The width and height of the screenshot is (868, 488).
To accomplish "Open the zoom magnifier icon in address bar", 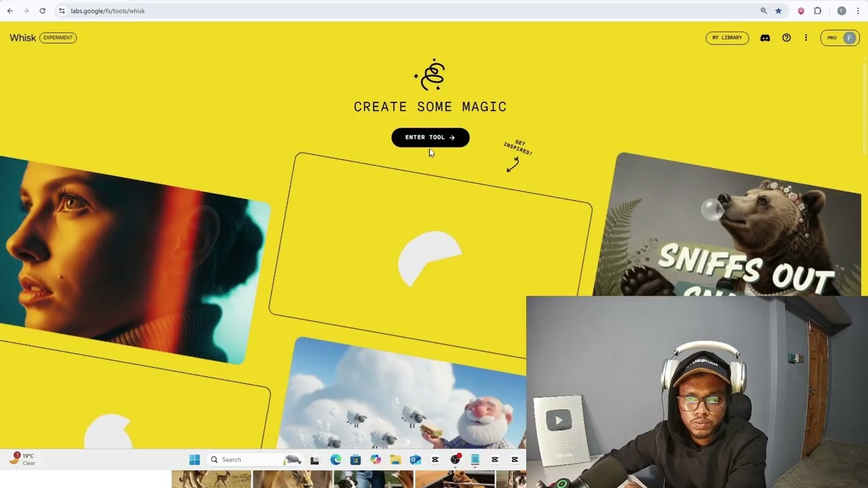I will click(x=764, y=11).
